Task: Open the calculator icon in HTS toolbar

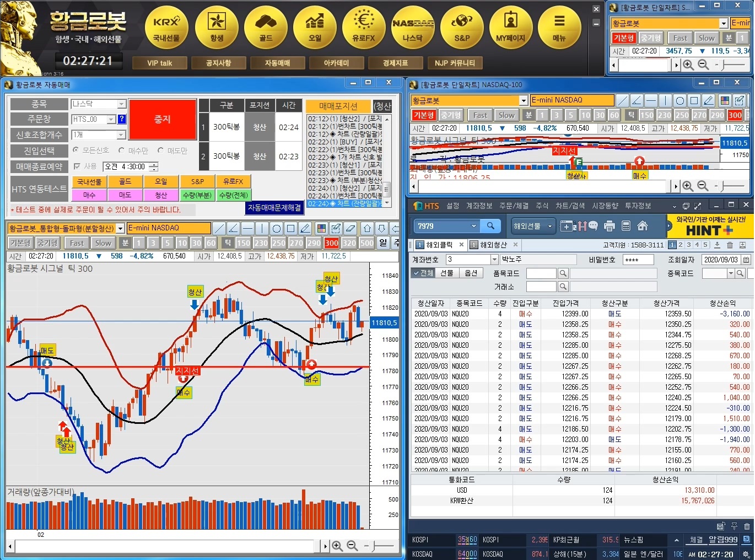Action: [x=626, y=226]
